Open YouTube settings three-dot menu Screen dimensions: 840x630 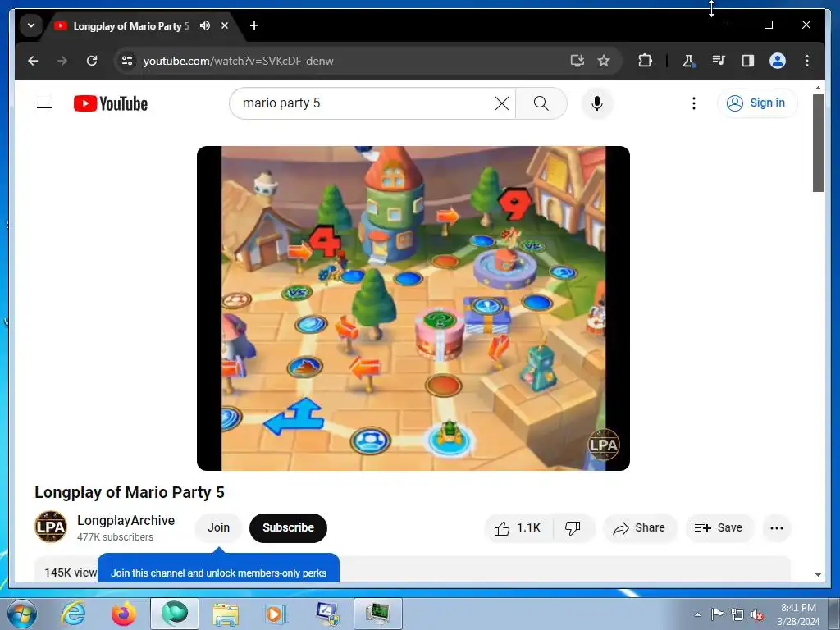(x=694, y=103)
